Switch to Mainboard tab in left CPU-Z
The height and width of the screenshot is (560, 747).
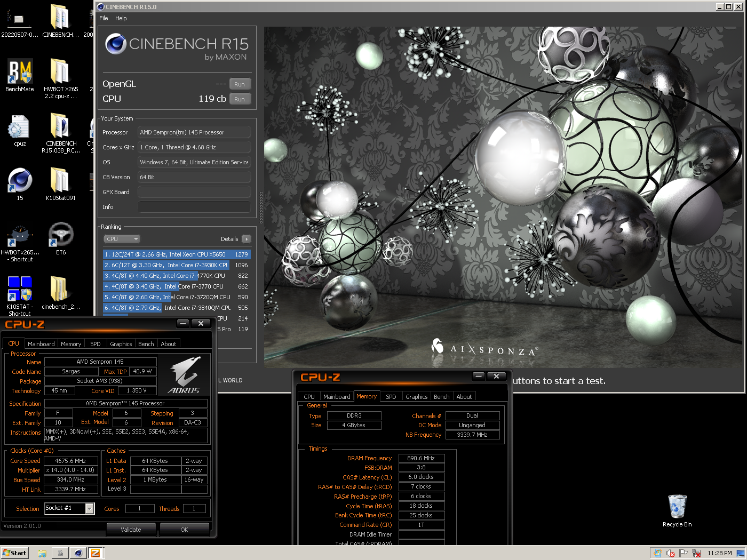pyautogui.click(x=41, y=344)
